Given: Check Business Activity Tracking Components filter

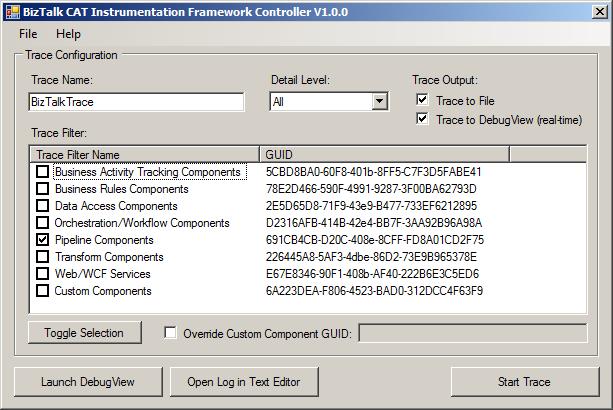Looking at the screenshot, I should click(43, 172).
